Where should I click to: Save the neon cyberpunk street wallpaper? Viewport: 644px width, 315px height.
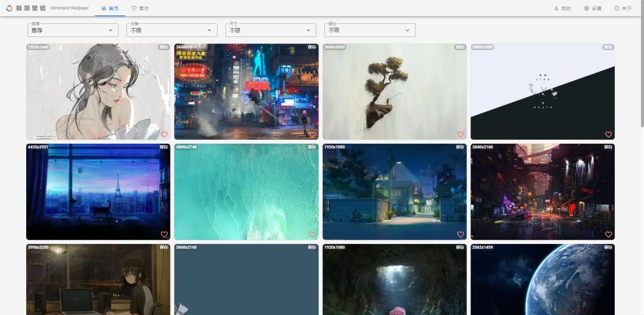(312, 47)
